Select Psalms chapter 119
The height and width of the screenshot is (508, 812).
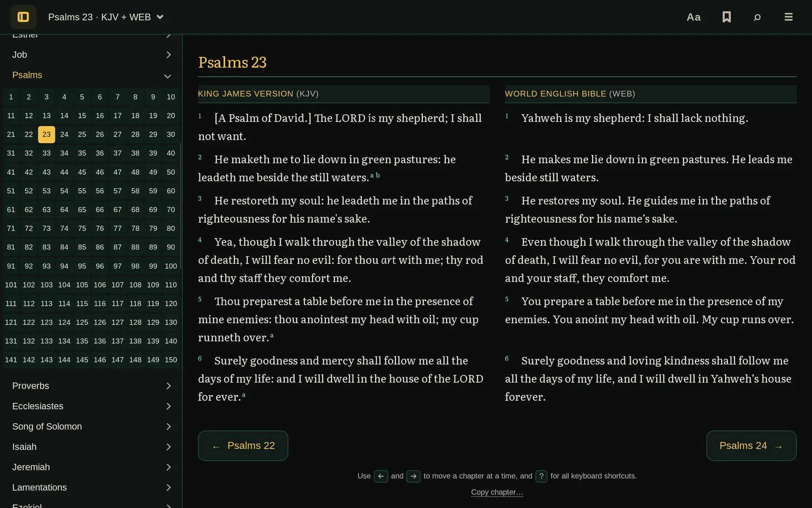coord(153,304)
